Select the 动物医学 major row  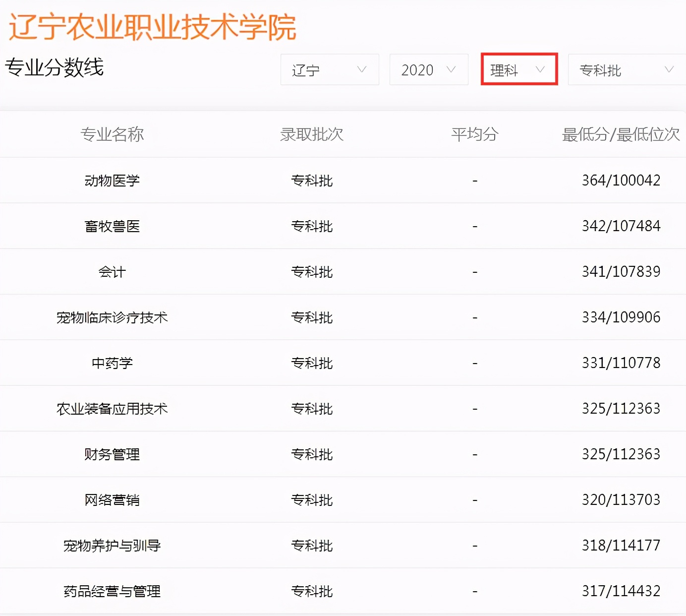[x=112, y=181]
